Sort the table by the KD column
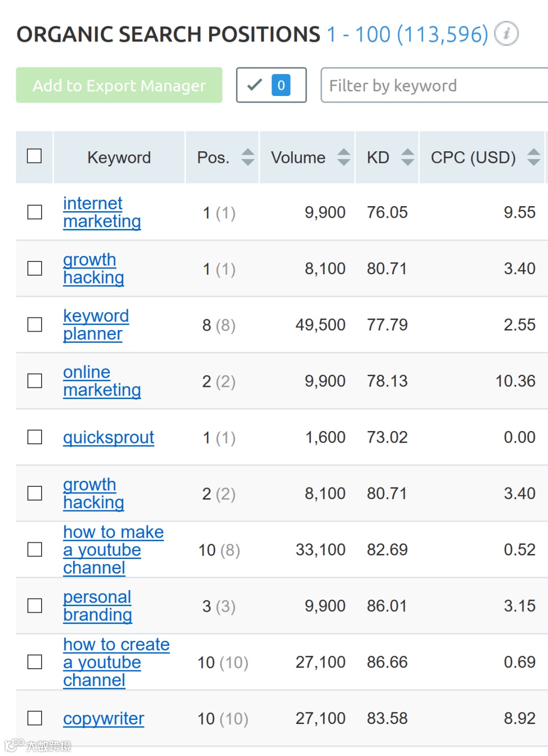This screenshot has width=548, height=756. point(407,157)
